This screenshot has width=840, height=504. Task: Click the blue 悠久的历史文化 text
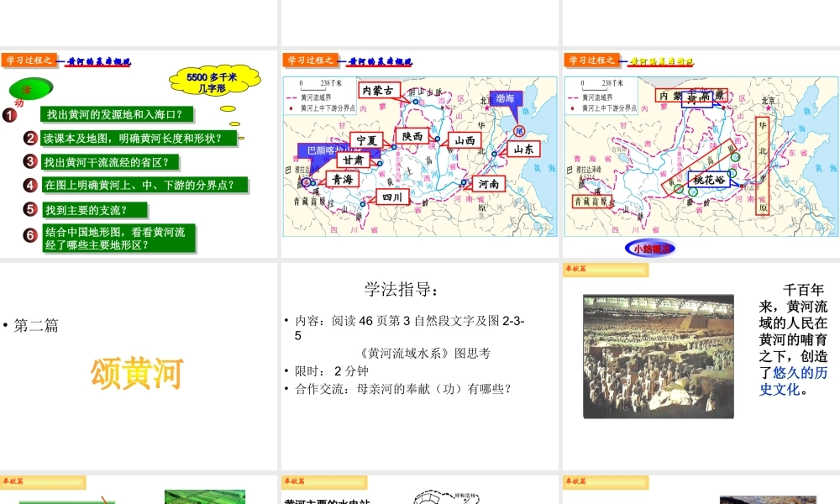click(x=794, y=381)
